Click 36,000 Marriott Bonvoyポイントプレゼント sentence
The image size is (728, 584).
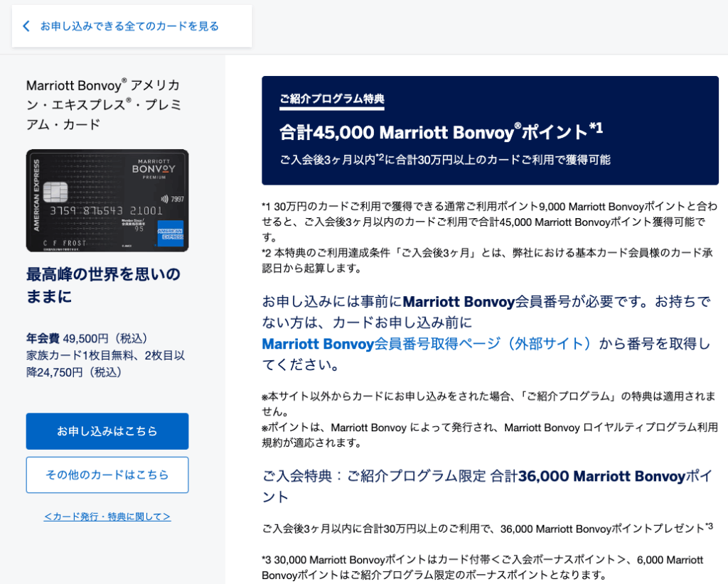pos(488,529)
